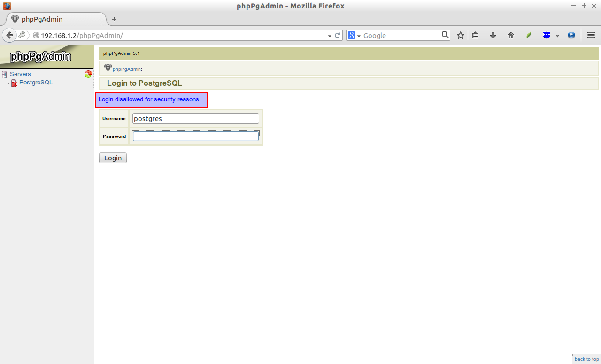Select Servers in the sidebar tree

pos(20,74)
